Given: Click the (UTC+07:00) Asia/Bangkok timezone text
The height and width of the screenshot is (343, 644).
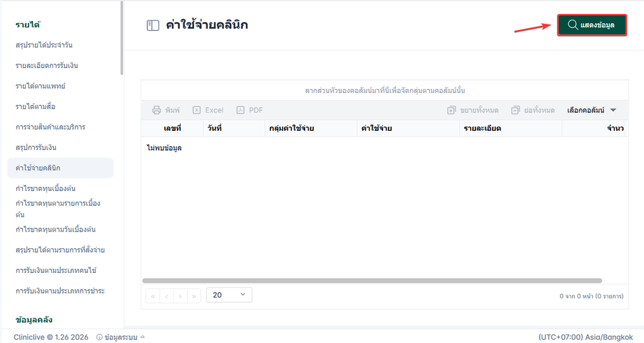Looking at the screenshot, I should [x=586, y=337].
